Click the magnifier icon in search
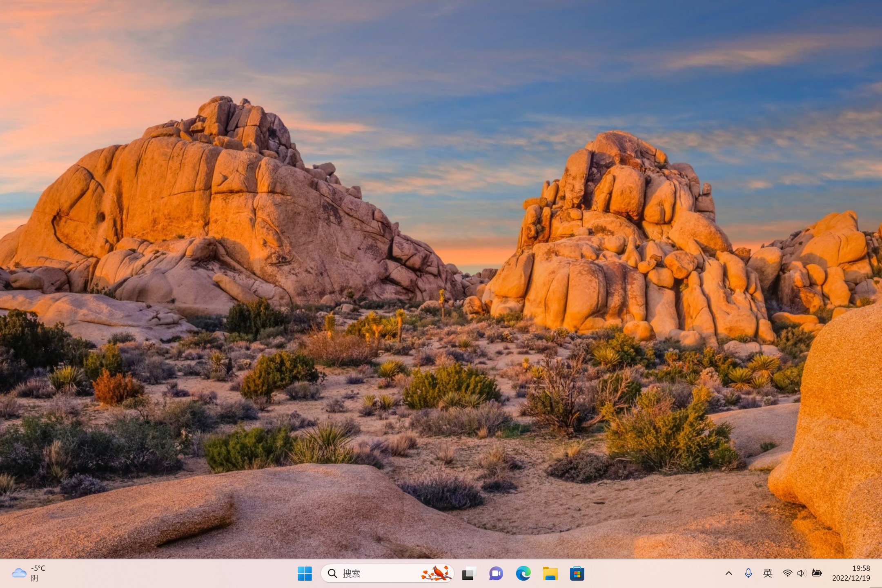 pyautogui.click(x=332, y=573)
